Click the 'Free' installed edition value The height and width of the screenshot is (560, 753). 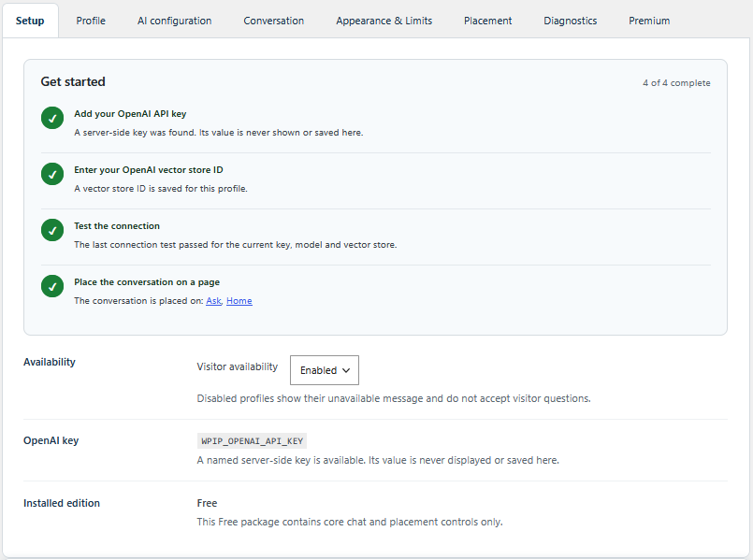pyautogui.click(x=207, y=503)
